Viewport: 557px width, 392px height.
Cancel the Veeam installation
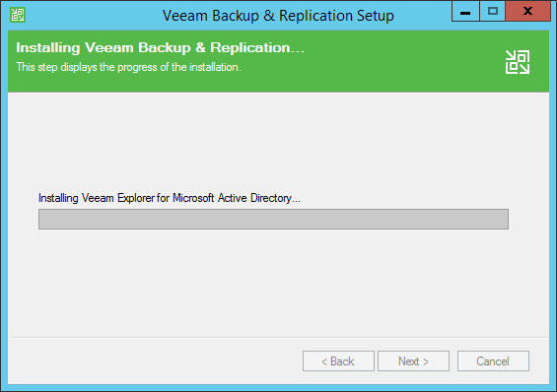pyautogui.click(x=493, y=361)
